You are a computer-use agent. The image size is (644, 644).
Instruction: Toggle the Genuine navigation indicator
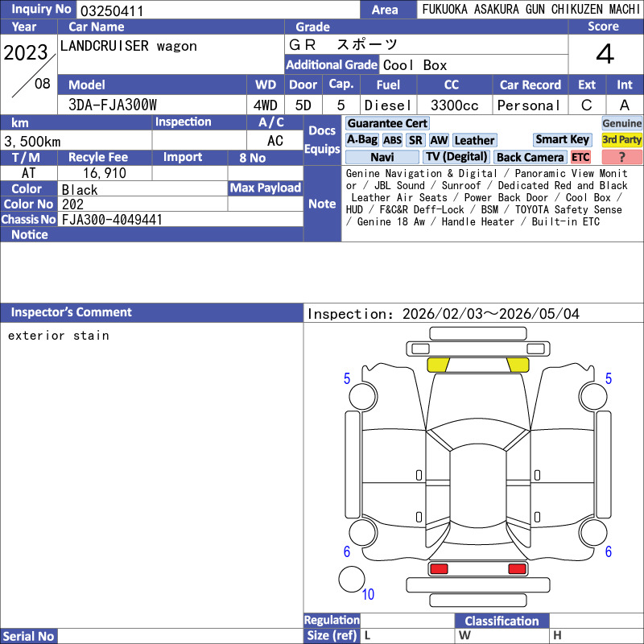click(621, 123)
